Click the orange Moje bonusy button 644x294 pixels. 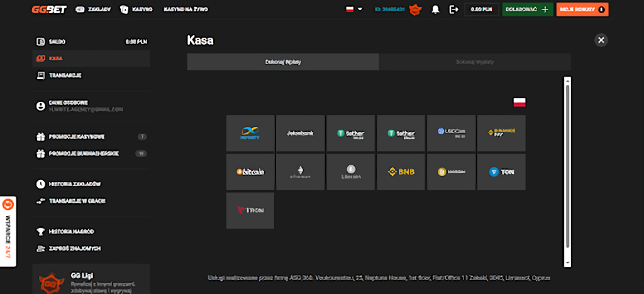582,9
